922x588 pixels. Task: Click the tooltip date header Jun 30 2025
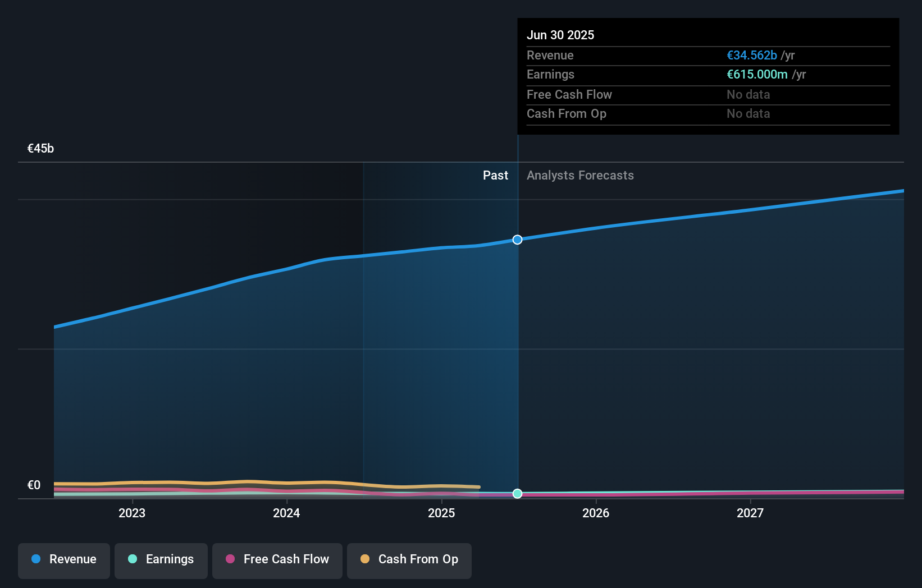[560, 35]
